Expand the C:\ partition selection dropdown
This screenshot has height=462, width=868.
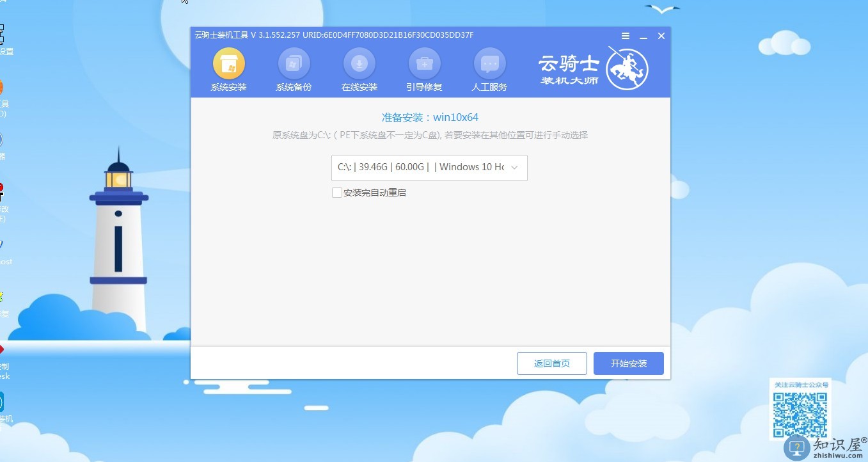pos(429,168)
